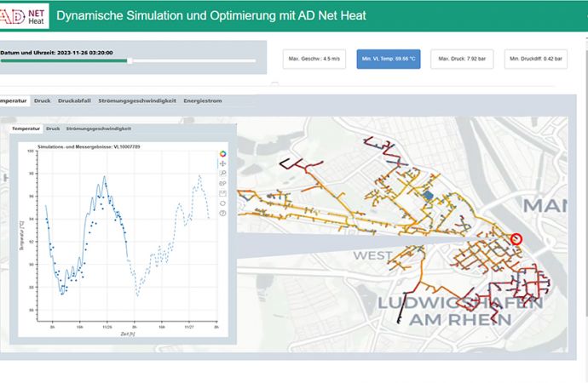This screenshot has height=383, width=588.
Task: Select the Max. Druck 7.92 bar button
Action: 462,60
